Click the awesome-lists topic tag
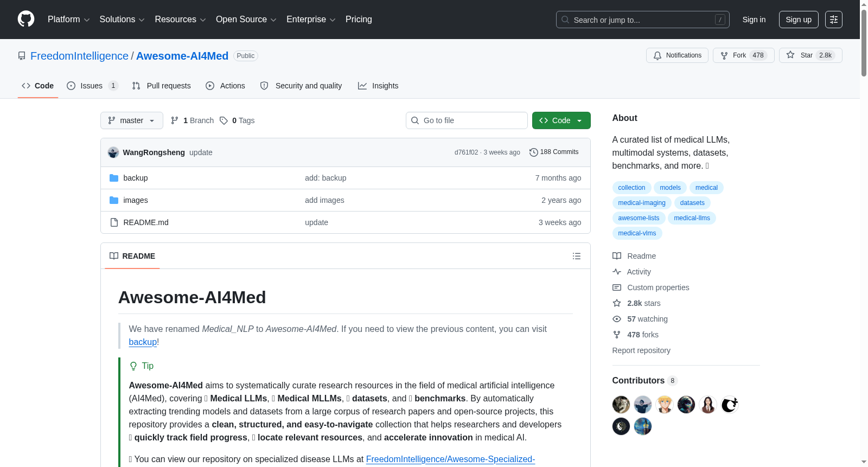The width and height of the screenshot is (868, 467). (639, 218)
